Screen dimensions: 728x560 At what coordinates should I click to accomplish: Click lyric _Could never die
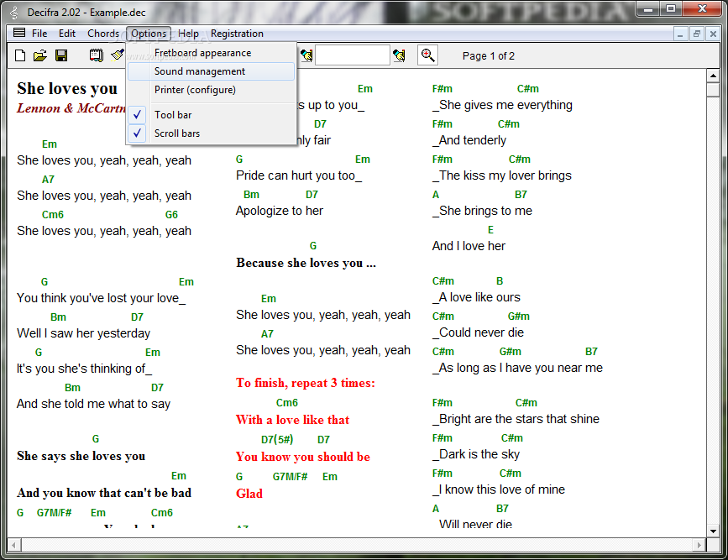pos(479,332)
